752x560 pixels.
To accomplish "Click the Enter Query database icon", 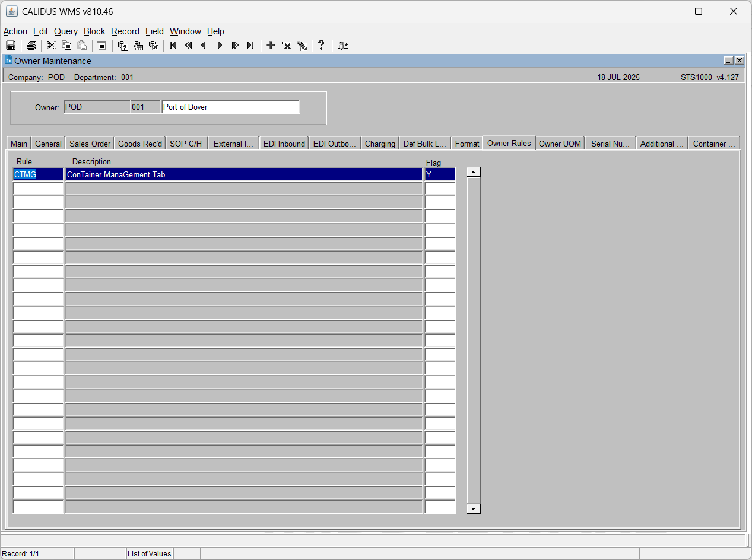I will tap(123, 46).
